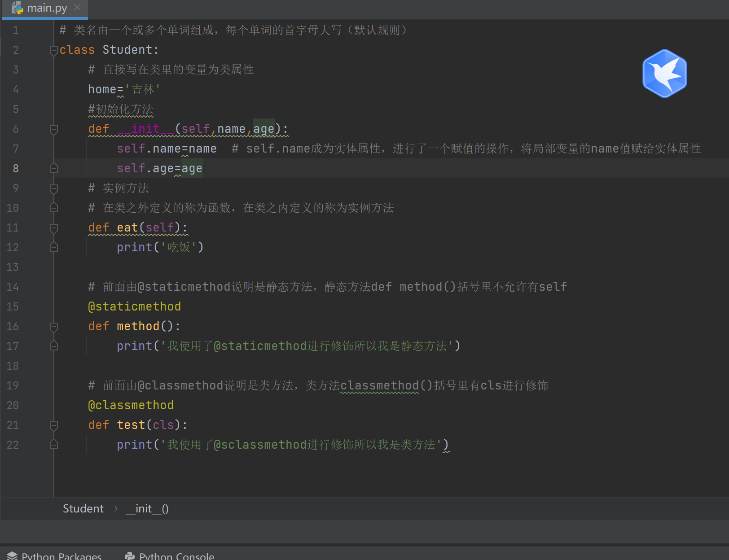
Task: Collapse the eat method fold marker
Action: (54, 228)
